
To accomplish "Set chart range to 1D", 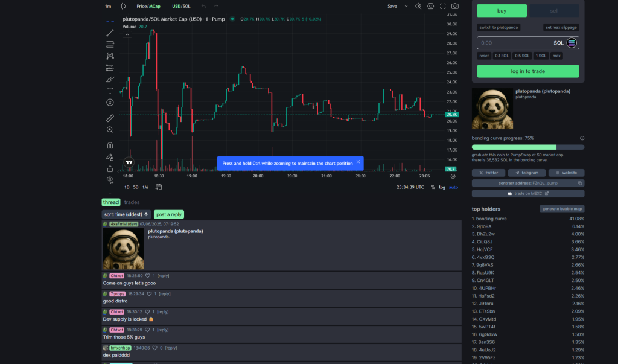I will (127, 187).
